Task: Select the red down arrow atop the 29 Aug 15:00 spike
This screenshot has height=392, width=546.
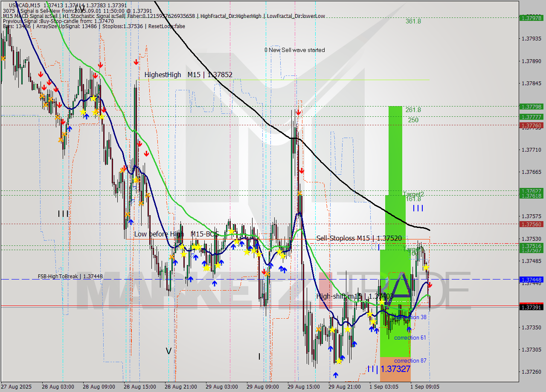Action: click(298, 112)
